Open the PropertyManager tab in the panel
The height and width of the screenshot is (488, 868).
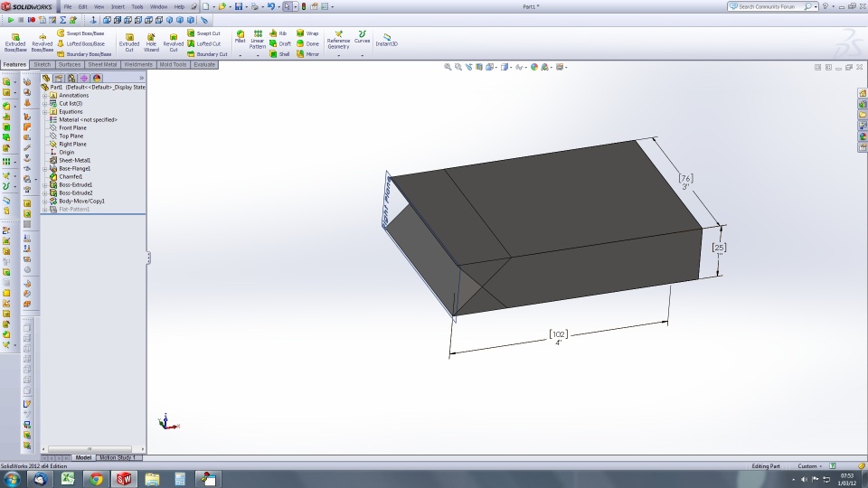pyautogui.click(x=59, y=78)
